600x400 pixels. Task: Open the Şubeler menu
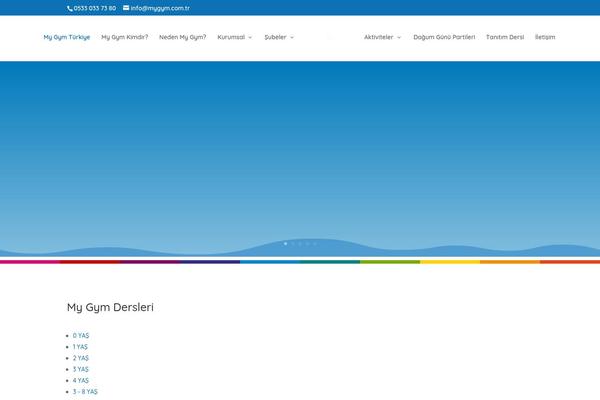275,37
